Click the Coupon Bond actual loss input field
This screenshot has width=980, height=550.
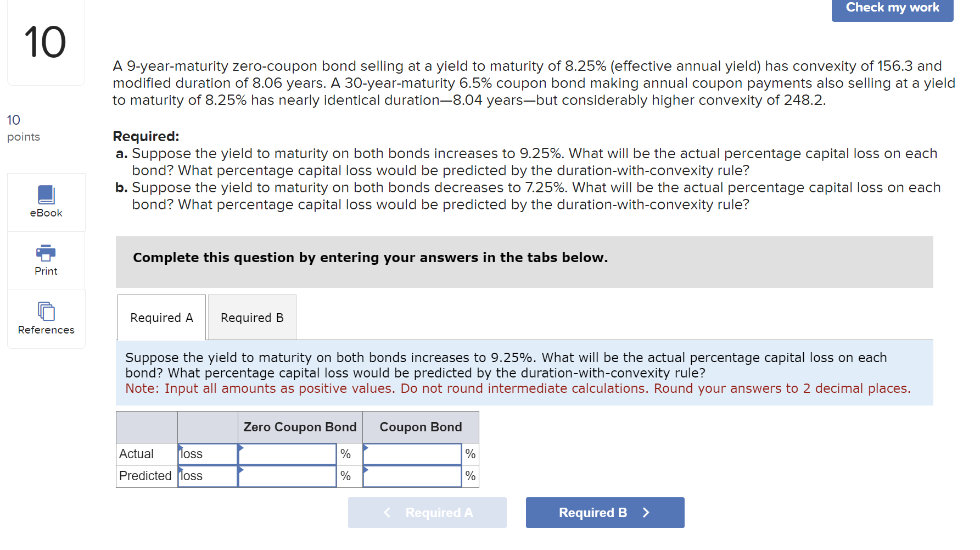(412, 453)
